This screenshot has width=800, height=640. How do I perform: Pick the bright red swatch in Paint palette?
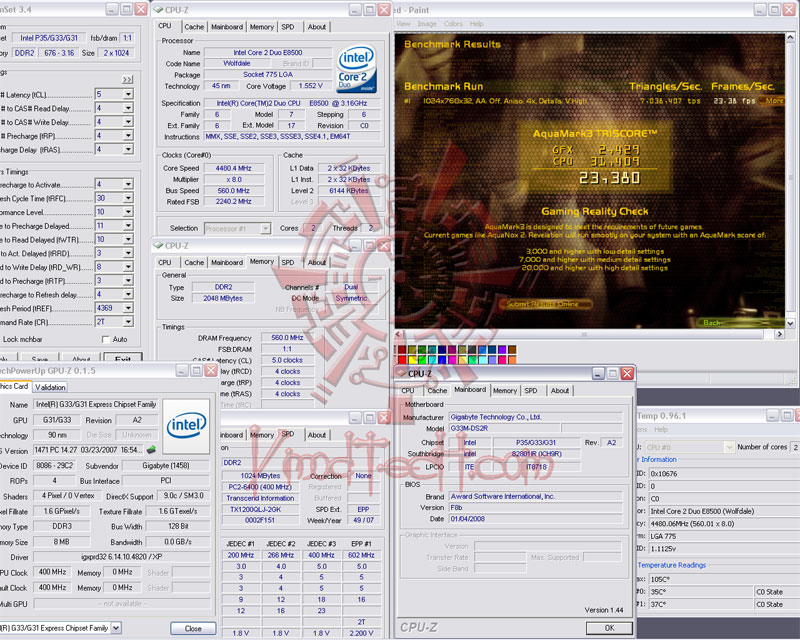point(402,360)
